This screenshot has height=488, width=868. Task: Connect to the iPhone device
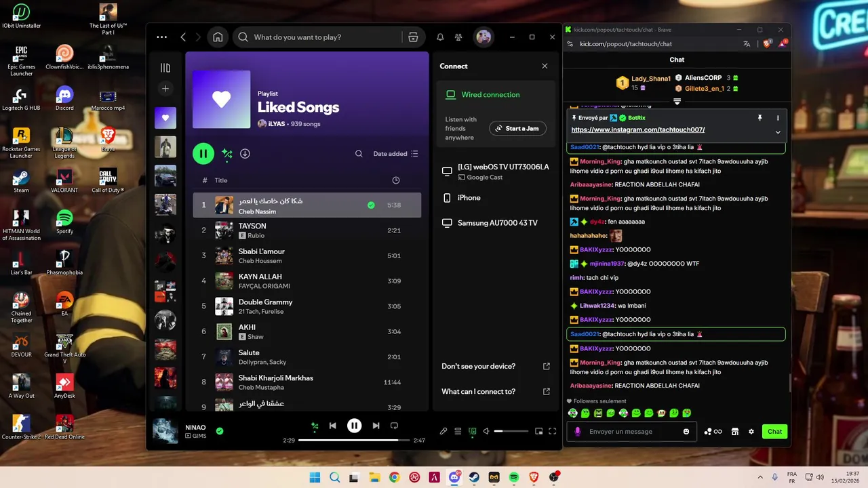(495, 198)
